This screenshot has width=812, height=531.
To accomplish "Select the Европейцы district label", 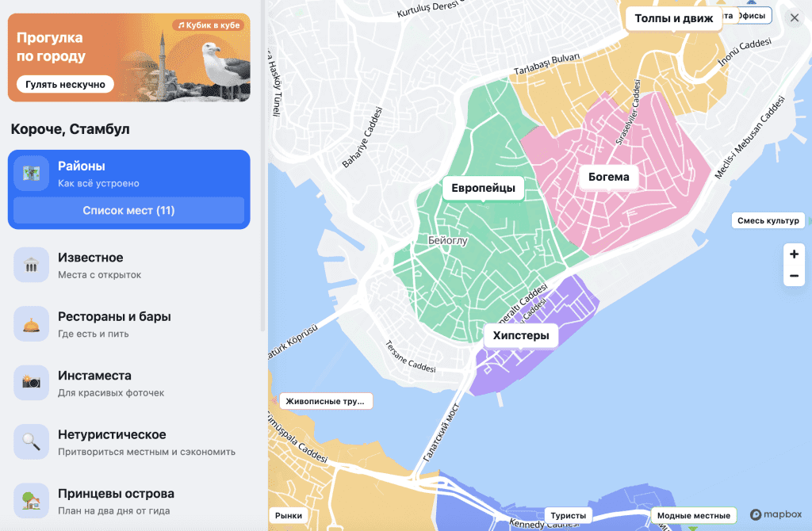I will click(x=483, y=188).
